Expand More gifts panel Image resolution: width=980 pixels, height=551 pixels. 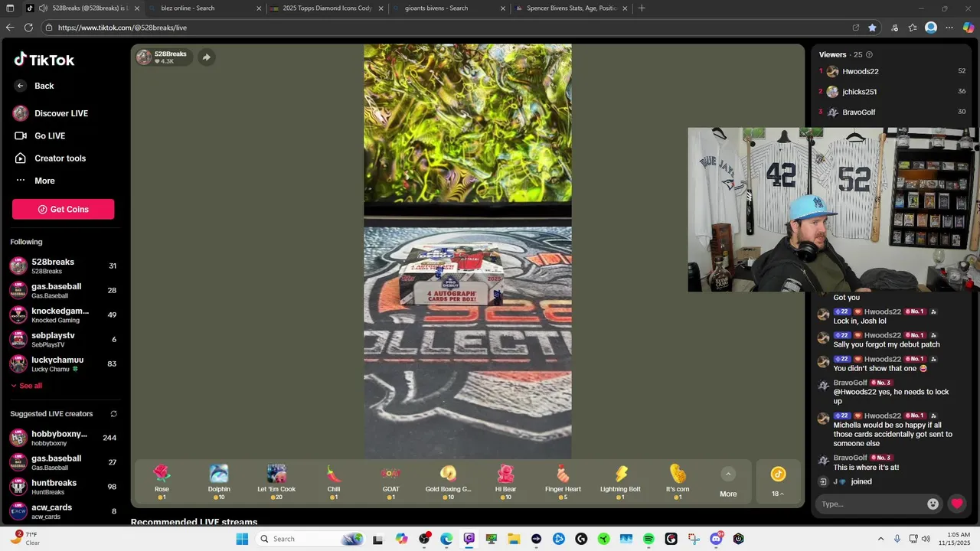[x=728, y=482]
